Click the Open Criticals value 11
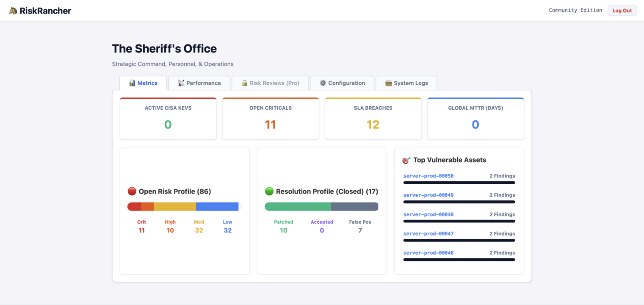 (x=271, y=125)
